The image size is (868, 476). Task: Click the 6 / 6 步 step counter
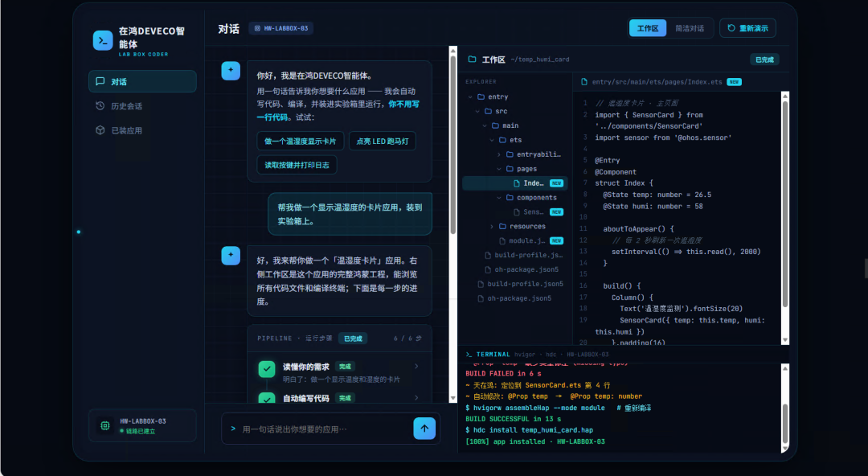tap(407, 339)
